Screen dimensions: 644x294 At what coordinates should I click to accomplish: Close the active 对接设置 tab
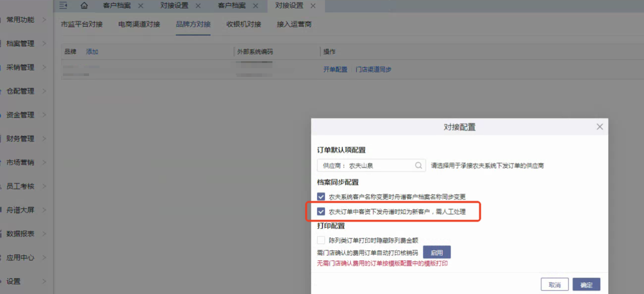click(x=313, y=6)
